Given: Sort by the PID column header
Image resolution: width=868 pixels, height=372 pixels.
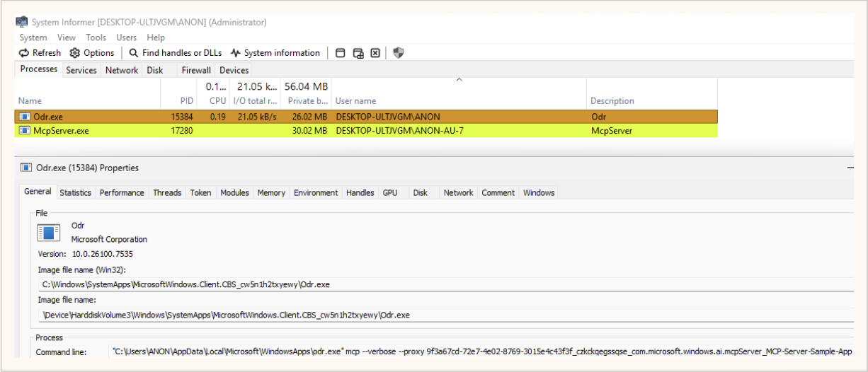Looking at the screenshot, I should click(x=186, y=101).
